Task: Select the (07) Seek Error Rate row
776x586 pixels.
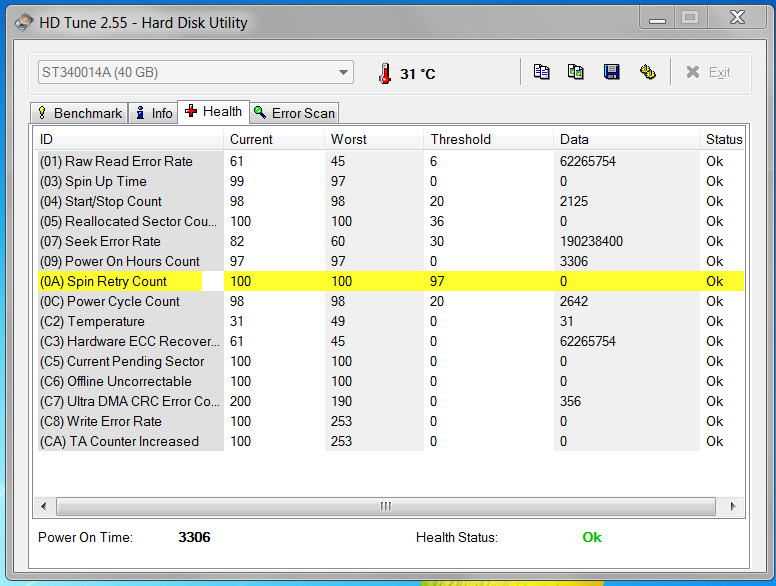Action: [x=391, y=242]
